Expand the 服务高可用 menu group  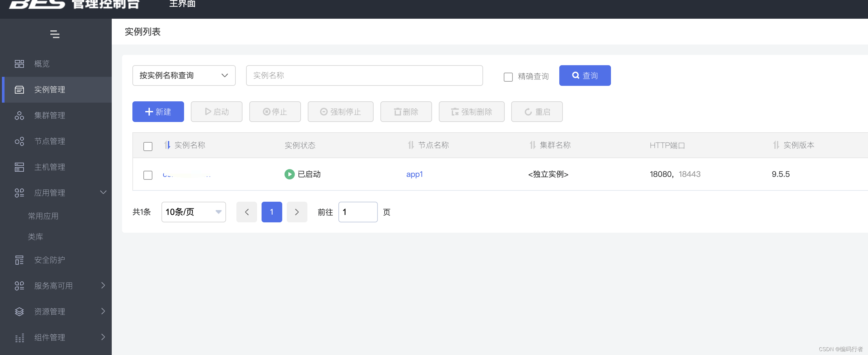[x=53, y=286]
